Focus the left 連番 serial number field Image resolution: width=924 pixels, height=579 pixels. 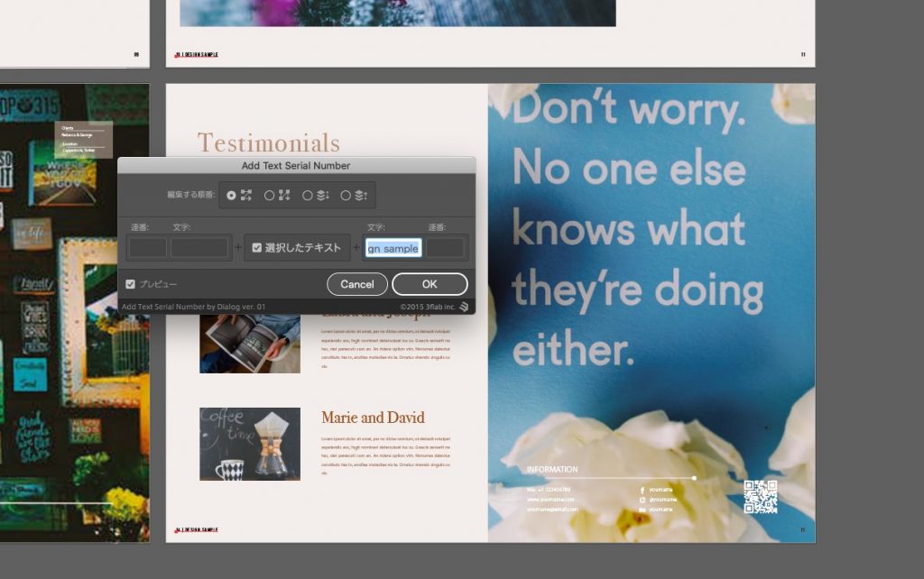pyautogui.click(x=147, y=247)
